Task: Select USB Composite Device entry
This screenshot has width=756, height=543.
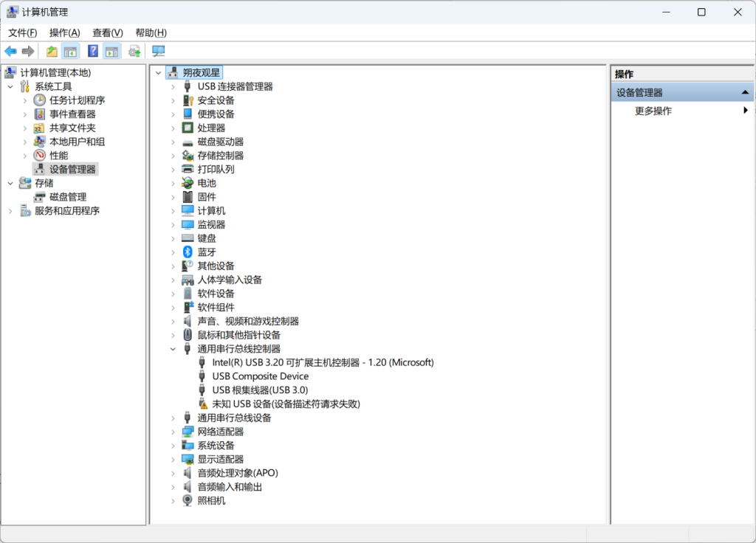Action: 260,376
